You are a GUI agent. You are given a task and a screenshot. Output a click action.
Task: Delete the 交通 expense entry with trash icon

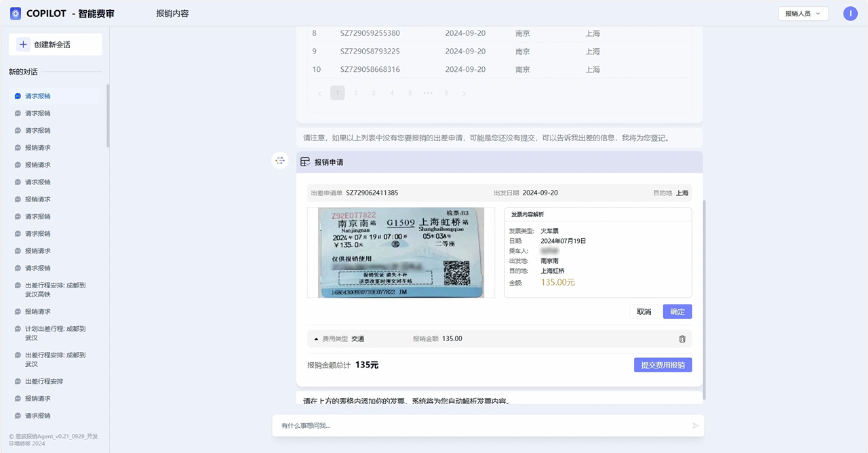point(682,339)
